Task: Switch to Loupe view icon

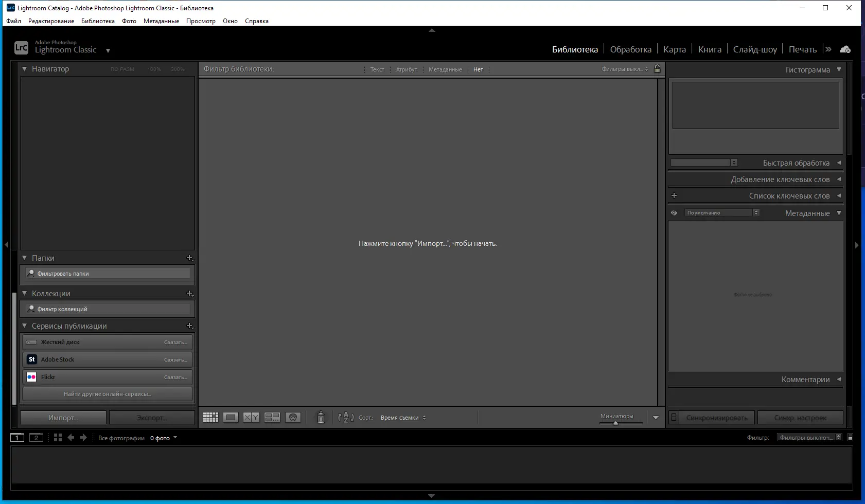Action: tap(231, 418)
